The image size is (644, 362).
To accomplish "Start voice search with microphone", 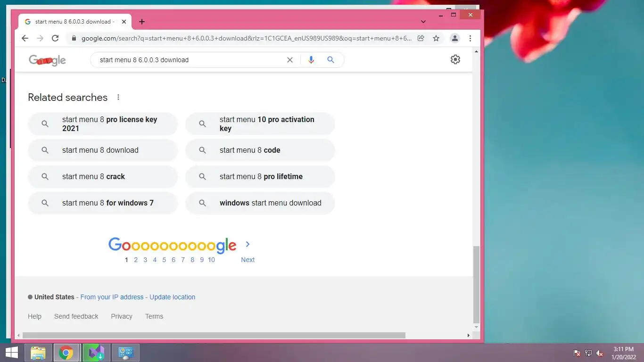I will pyautogui.click(x=311, y=60).
